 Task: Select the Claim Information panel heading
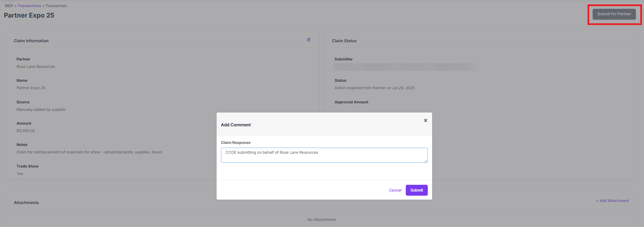(31, 41)
